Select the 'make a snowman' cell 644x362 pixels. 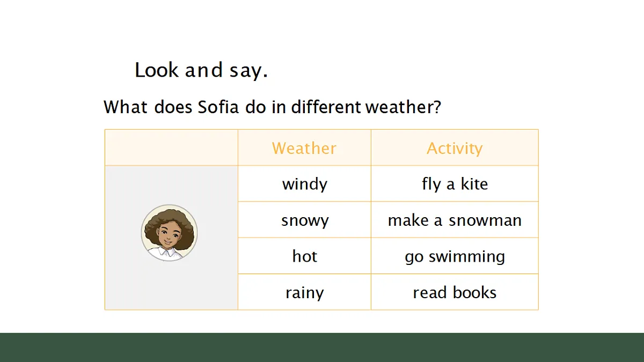(x=455, y=220)
